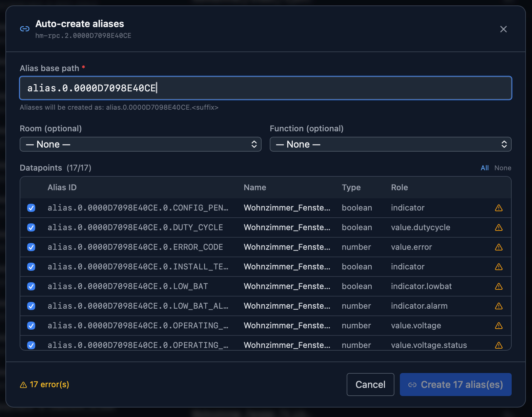Click the warning icon in DUTY_CYCLE row

point(499,227)
